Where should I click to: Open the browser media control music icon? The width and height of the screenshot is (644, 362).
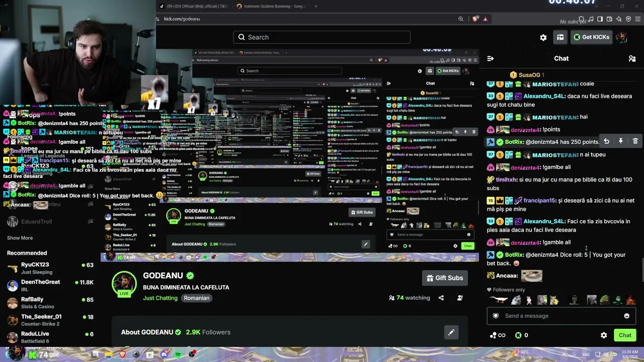[x=591, y=19]
